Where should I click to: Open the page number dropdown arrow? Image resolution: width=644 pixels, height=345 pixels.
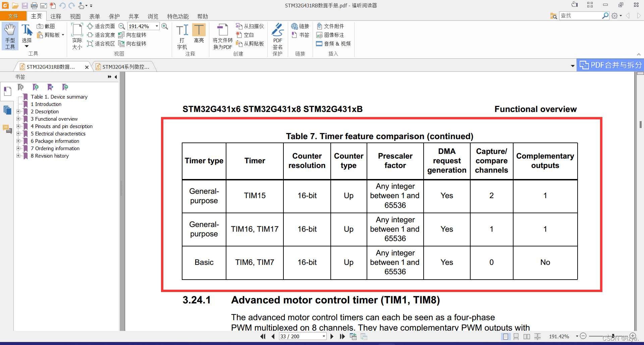pos(324,336)
